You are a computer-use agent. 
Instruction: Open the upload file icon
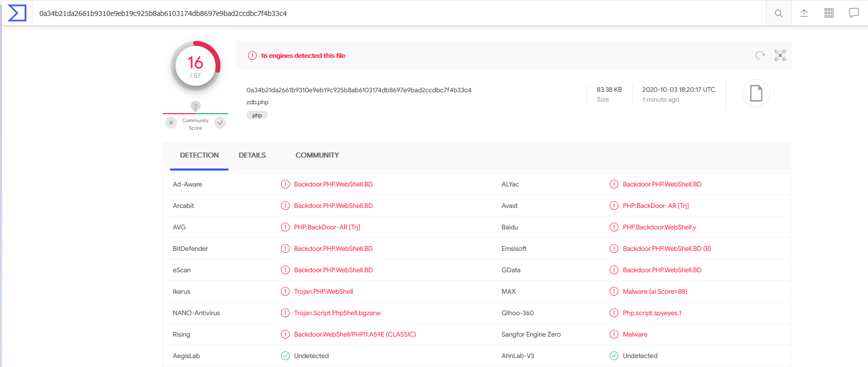click(804, 13)
